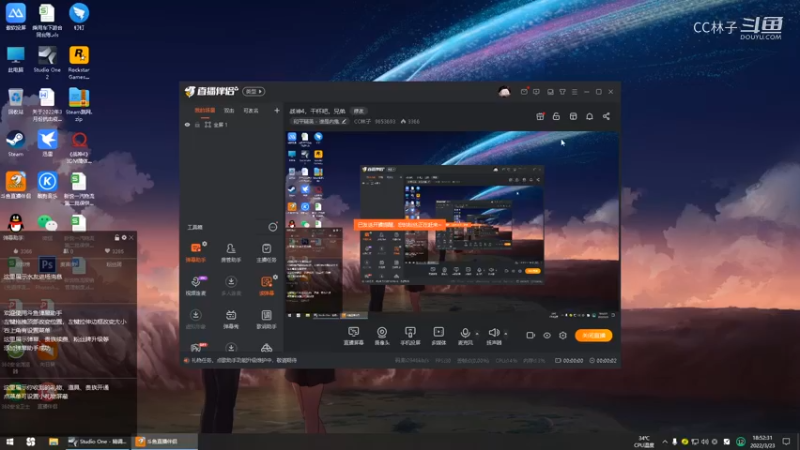Screen dimensions: 800x450
Task: Open the 歌词助手 tool icon
Action: (x=266, y=319)
